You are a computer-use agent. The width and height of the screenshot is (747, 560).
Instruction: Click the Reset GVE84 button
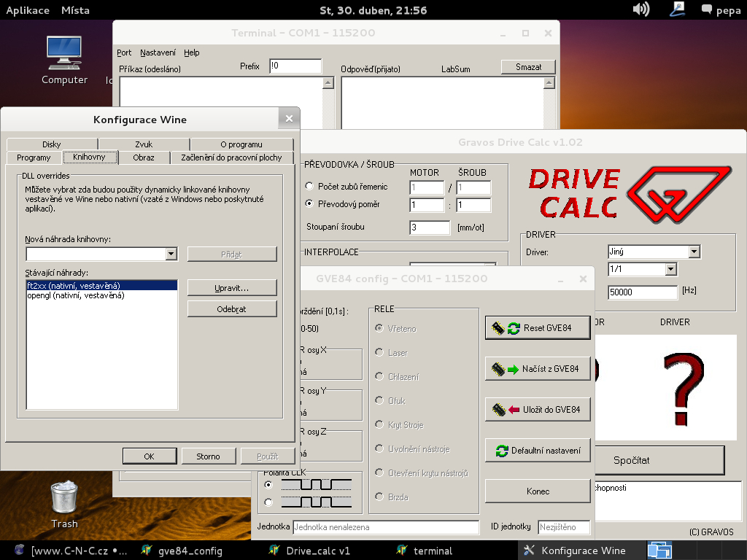pyautogui.click(x=538, y=328)
